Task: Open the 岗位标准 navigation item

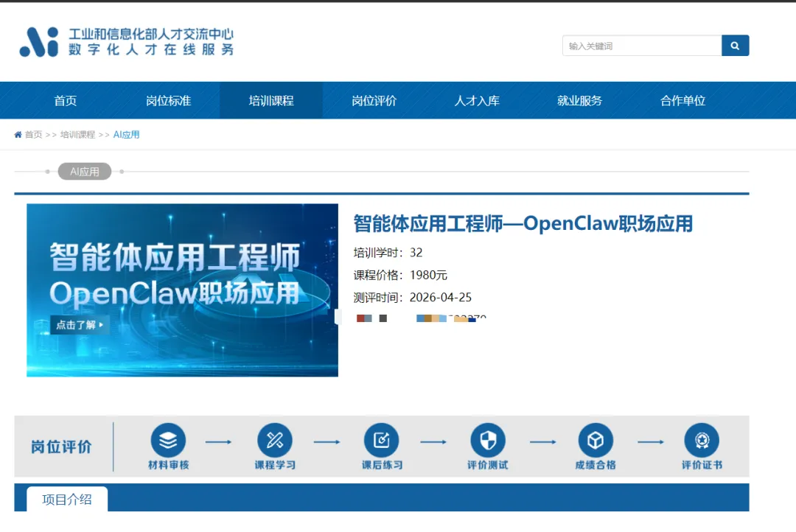Action: (169, 100)
